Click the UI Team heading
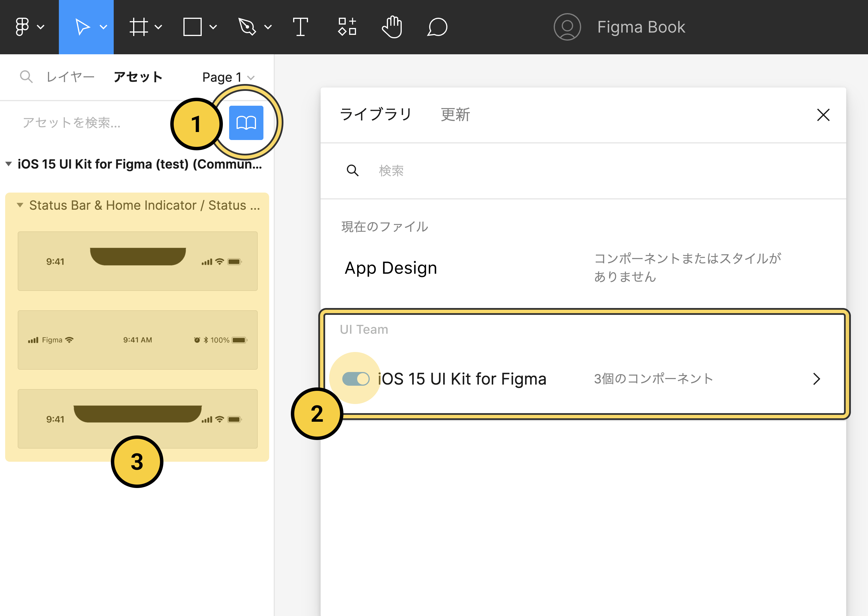 (x=364, y=329)
